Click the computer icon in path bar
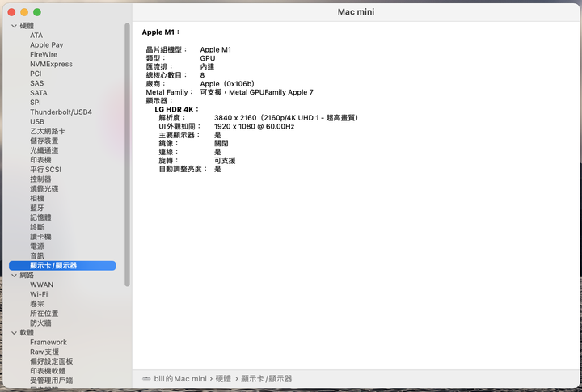The width and height of the screenshot is (582, 392). [x=146, y=379]
